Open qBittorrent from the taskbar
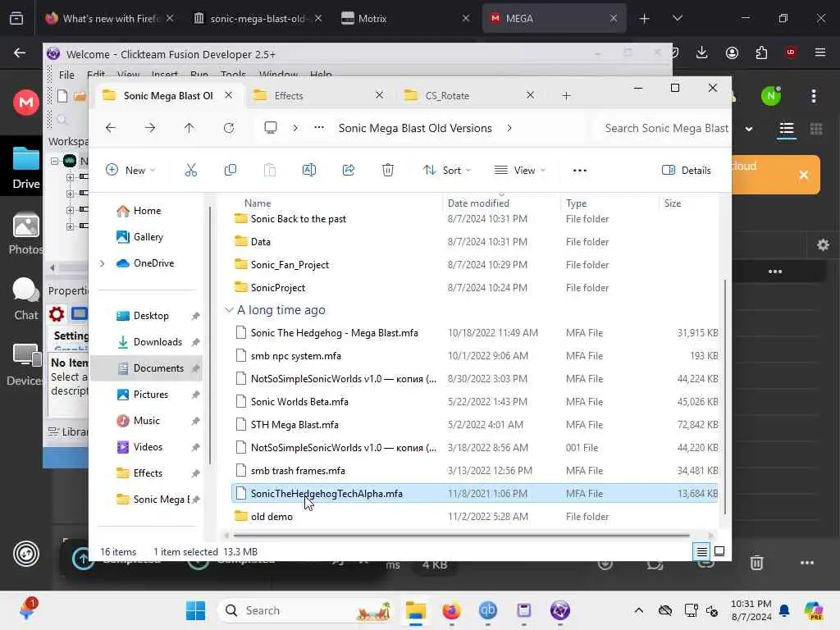840x630 pixels. (x=487, y=610)
